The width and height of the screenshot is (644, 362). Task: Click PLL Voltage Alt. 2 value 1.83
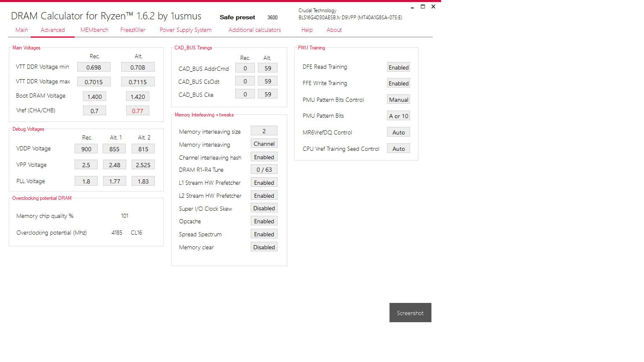pyautogui.click(x=143, y=181)
